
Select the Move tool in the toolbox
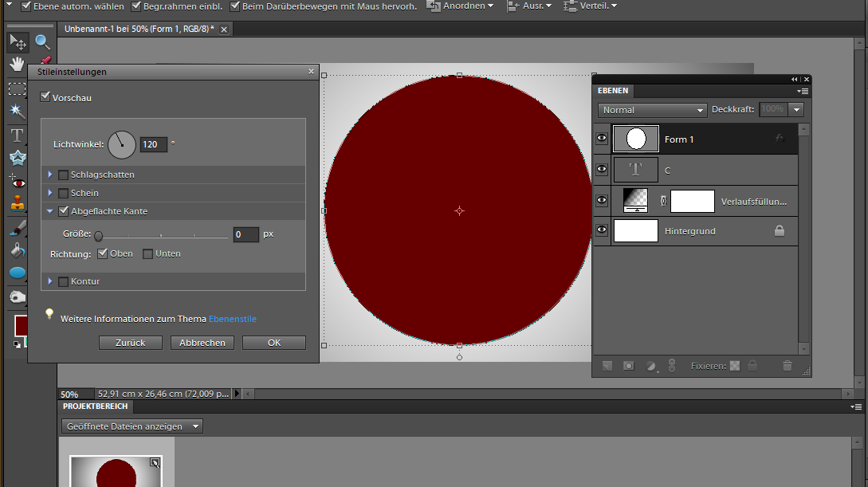pos(18,42)
